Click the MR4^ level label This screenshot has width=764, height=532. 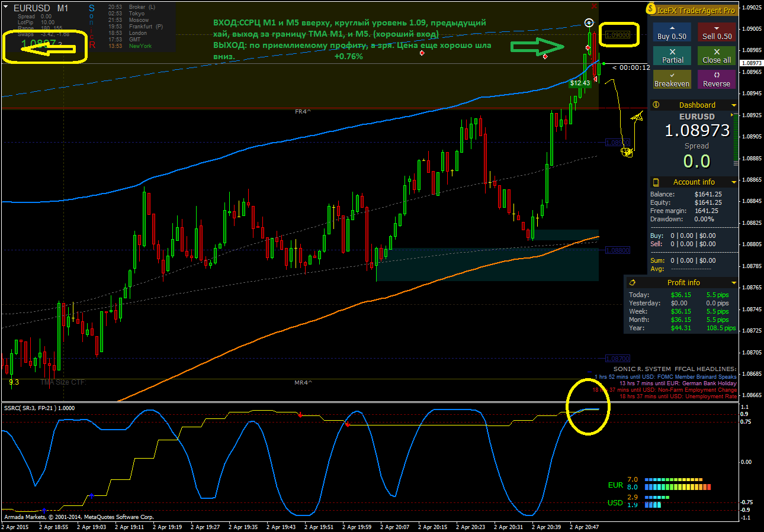pos(303,382)
